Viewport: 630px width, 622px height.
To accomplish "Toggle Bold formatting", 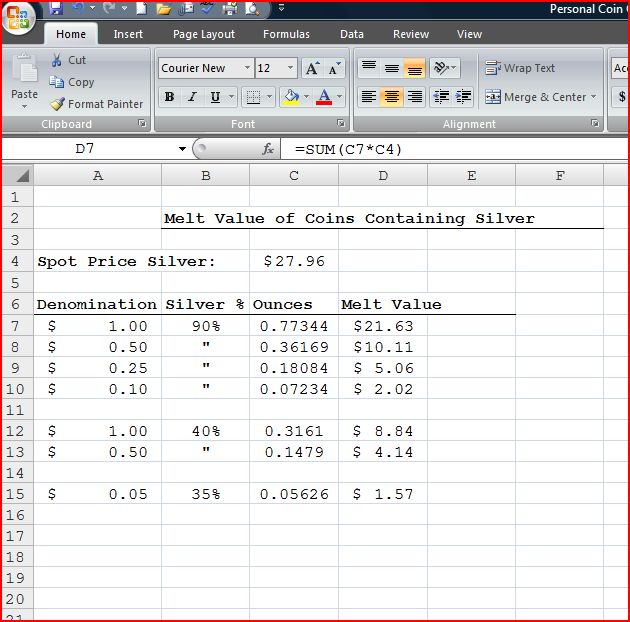I will tap(169, 97).
